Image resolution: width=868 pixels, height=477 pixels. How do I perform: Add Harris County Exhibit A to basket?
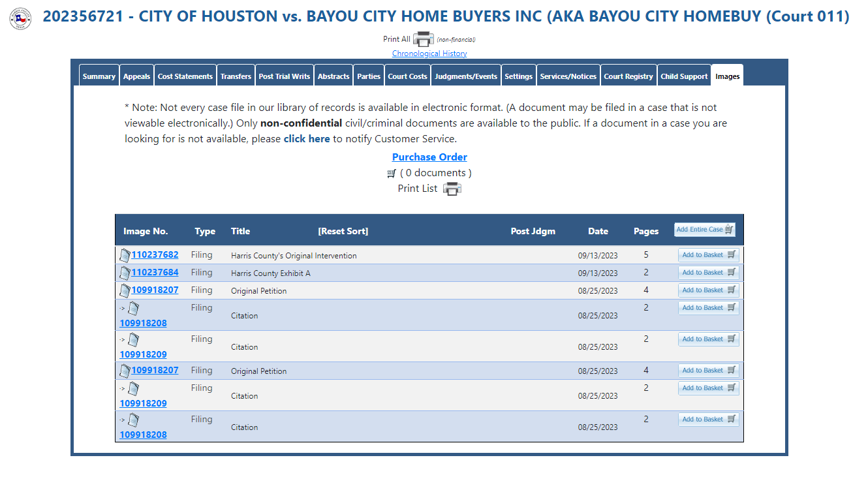coord(709,273)
